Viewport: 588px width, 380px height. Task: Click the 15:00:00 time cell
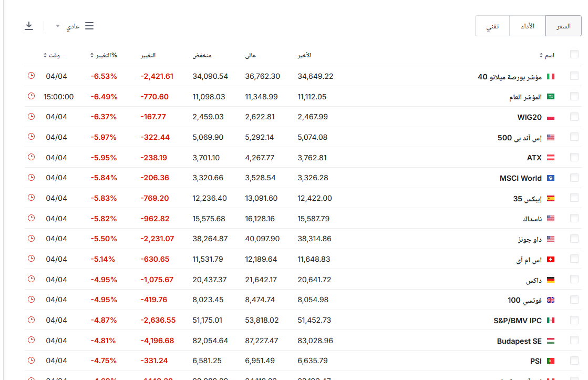[58, 97]
